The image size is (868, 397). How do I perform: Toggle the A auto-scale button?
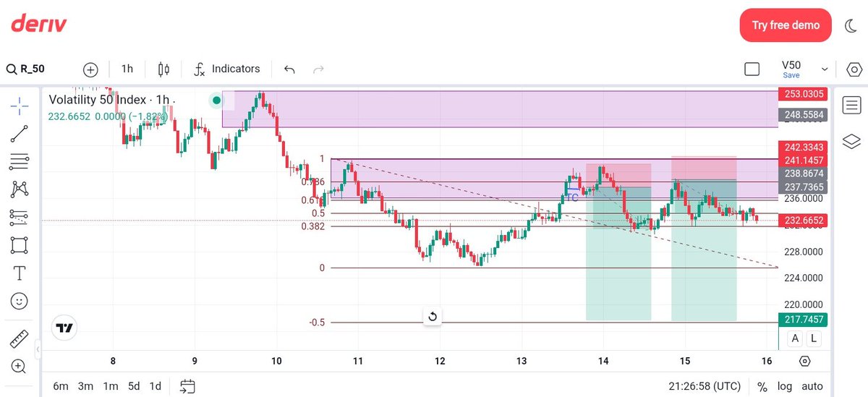pyautogui.click(x=796, y=338)
